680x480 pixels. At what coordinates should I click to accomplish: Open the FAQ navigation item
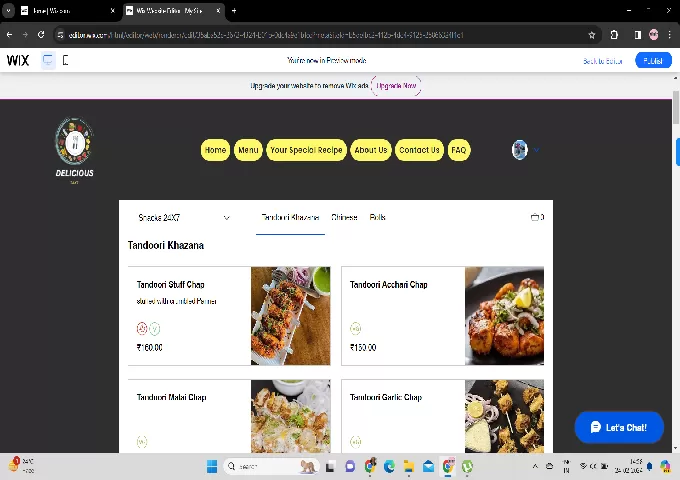[x=458, y=150]
